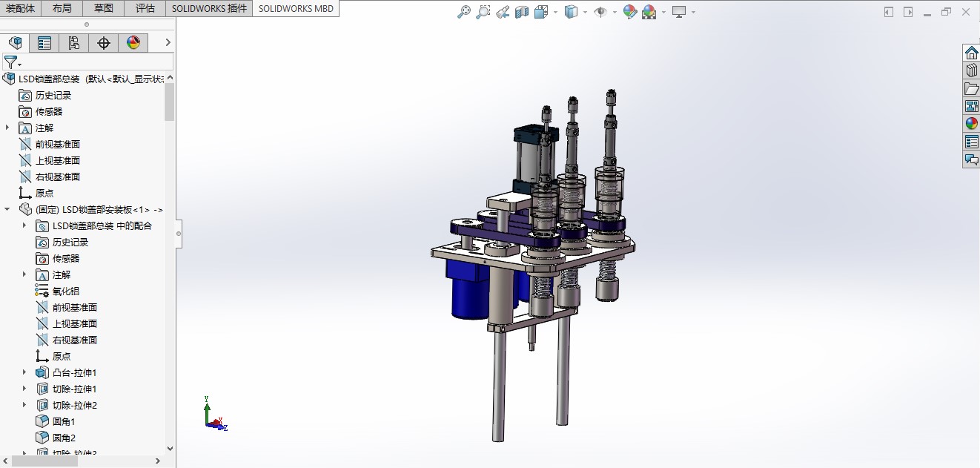Open the View Settings dropdown arrow
Image resolution: width=980 pixels, height=468 pixels.
click(x=693, y=13)
